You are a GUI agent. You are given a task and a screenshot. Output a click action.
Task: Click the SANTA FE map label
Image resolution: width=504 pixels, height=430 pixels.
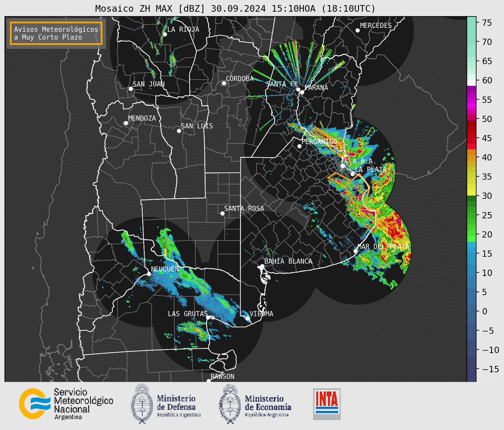click(x=282, y=84)
